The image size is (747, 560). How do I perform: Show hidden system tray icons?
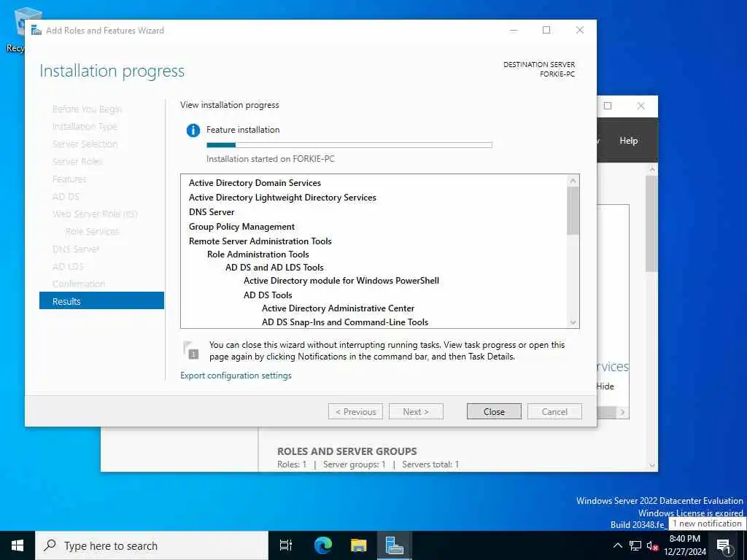pos(617,545)
